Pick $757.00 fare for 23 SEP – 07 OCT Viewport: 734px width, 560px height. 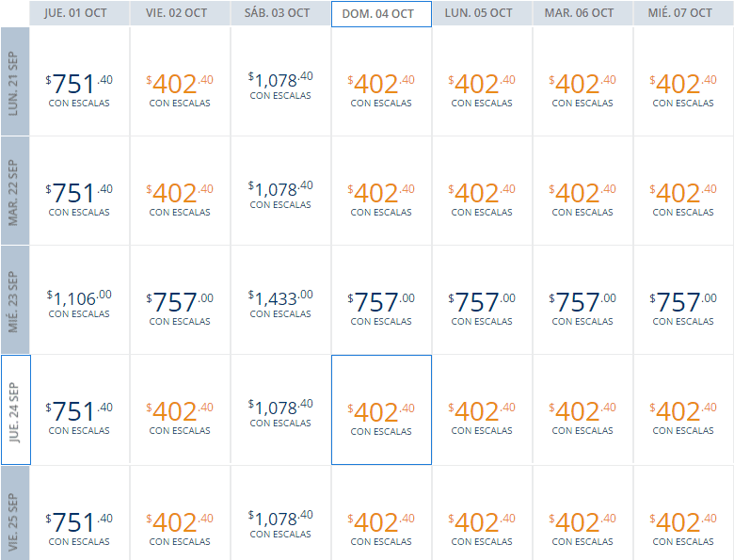point(683,299)
